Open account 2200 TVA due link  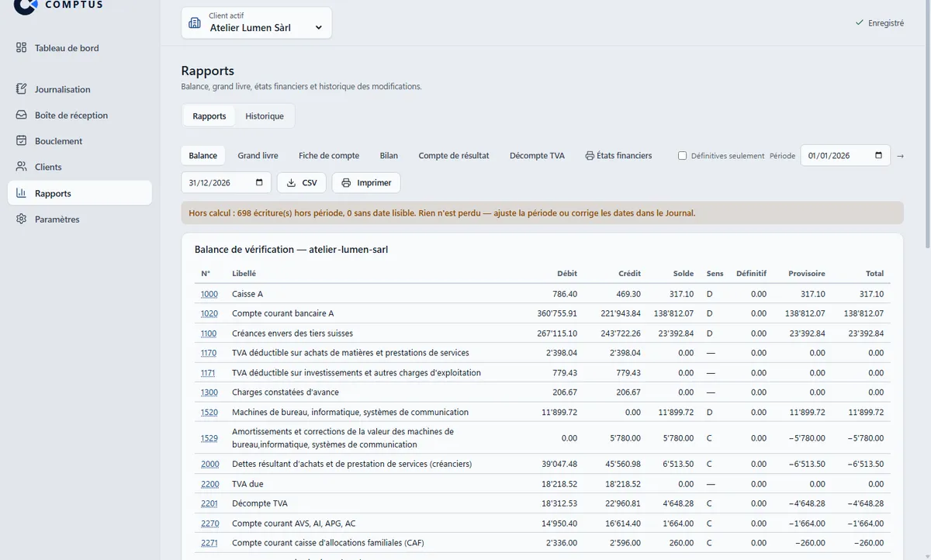click(x=210, y=484)
